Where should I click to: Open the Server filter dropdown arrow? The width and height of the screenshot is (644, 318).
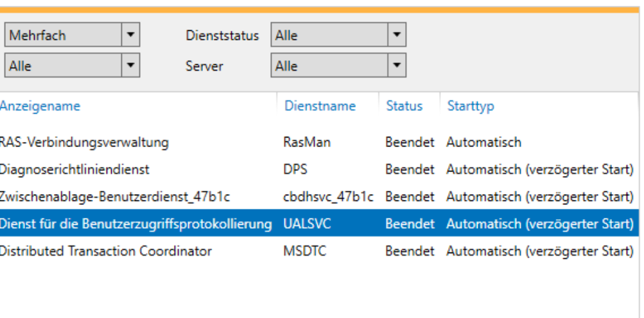397,65
